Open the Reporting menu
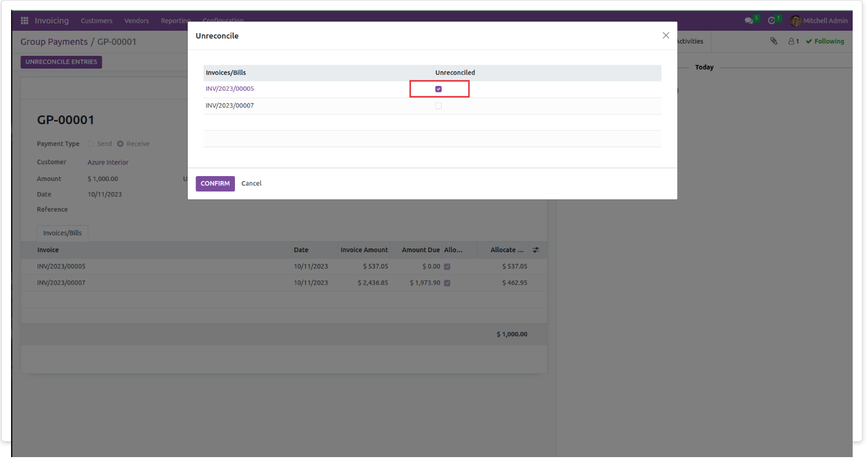Viewport: 868px width, 470px height. coord(175,21)
